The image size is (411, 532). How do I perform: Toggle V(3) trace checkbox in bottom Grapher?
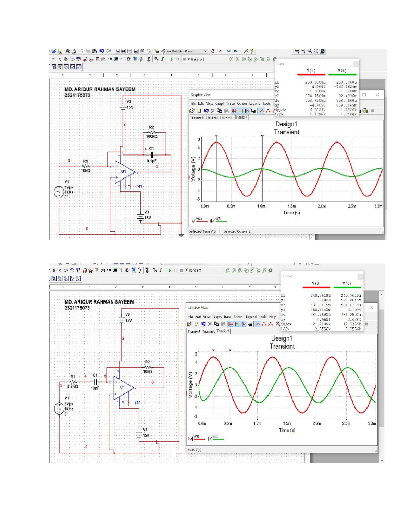pos(191,438)
